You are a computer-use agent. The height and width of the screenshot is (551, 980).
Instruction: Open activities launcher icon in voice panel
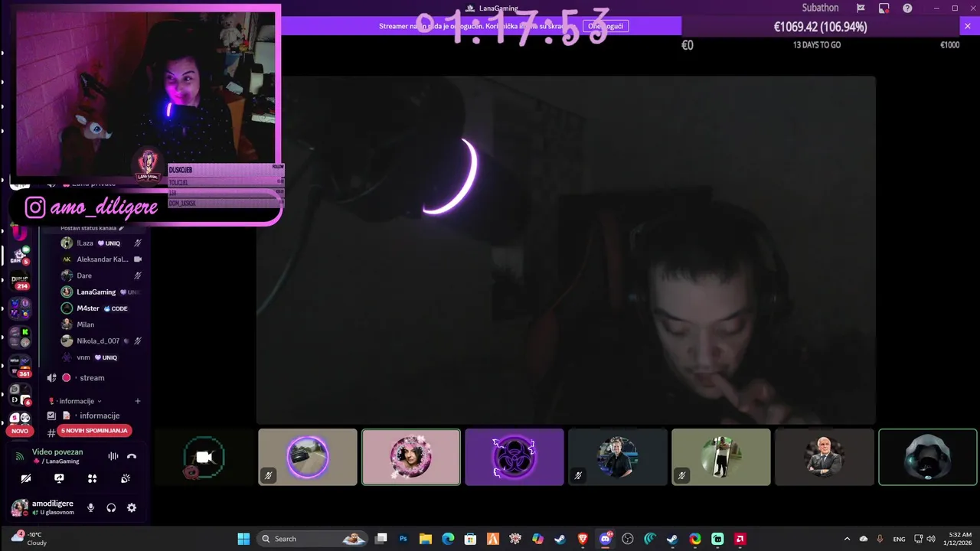93,478
